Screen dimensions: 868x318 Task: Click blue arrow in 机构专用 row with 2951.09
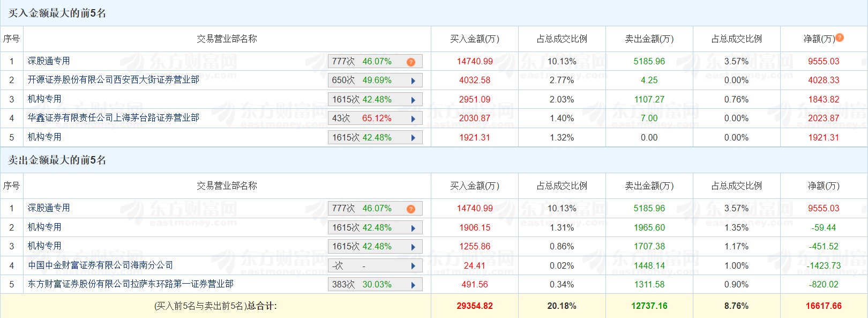(413, 100)
